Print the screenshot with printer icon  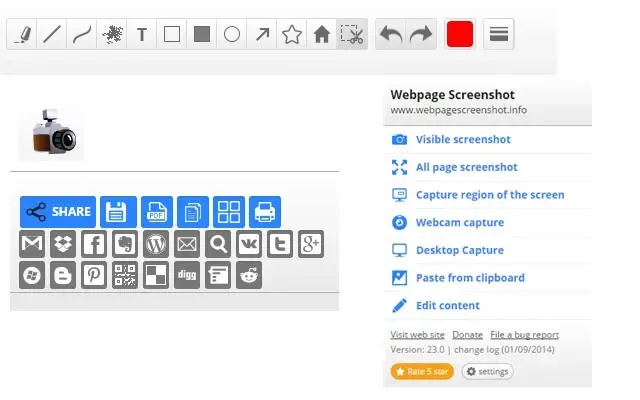pos(265,212)
